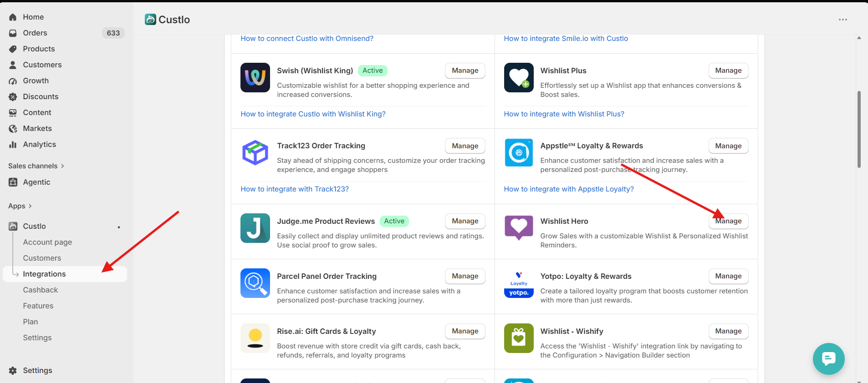Open 'How to integrate with Track123?' link

[x=295, y=189]
